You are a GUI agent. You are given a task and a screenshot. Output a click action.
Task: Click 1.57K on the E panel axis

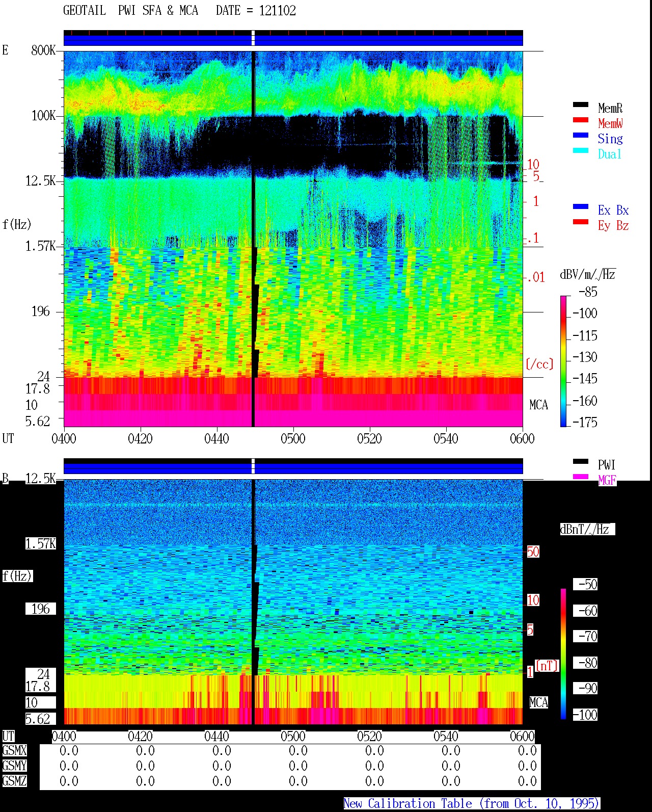click(x=40, y=246)
